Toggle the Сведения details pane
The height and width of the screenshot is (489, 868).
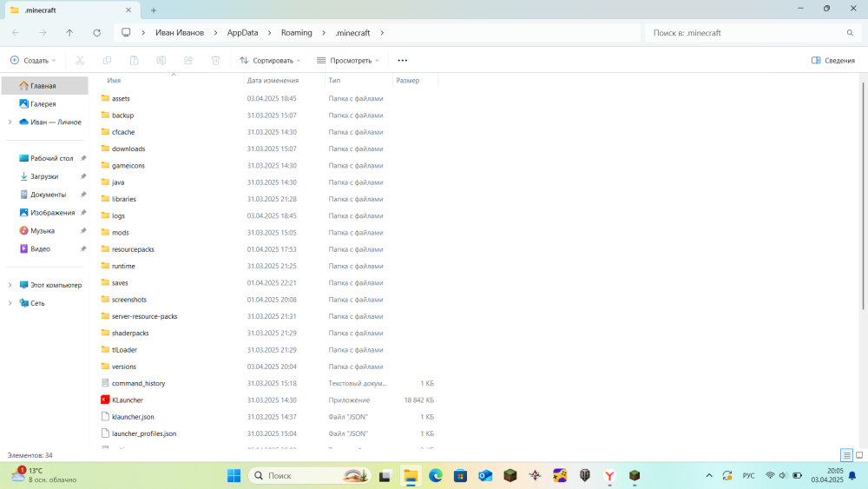click(833, 60)
